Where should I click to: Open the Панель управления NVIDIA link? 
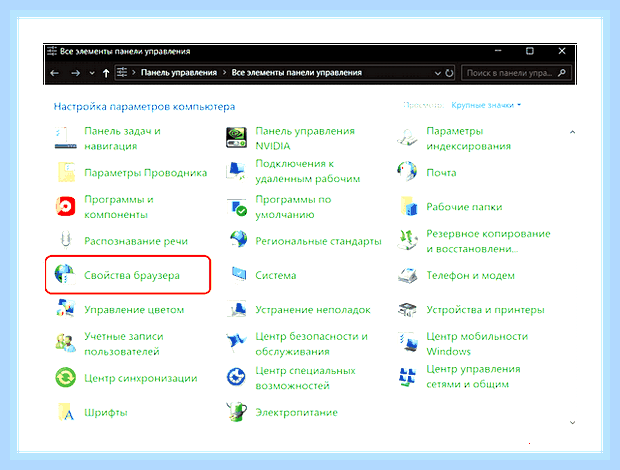click(305, 138)
